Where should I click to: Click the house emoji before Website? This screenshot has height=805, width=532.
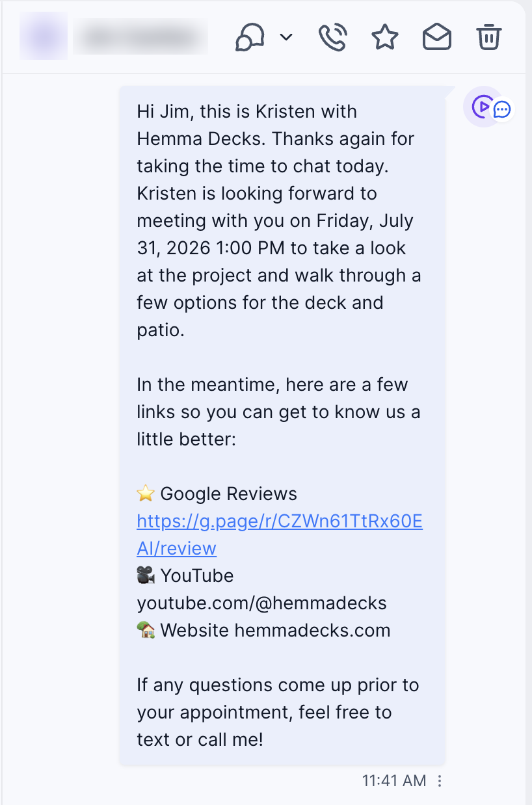pyautogui.click(x=146, y=630)
